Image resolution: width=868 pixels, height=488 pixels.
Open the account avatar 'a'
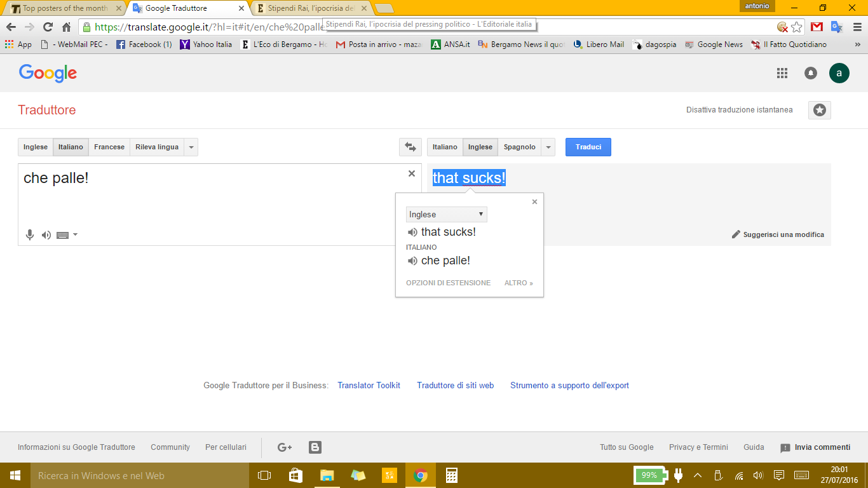[839, 73]
